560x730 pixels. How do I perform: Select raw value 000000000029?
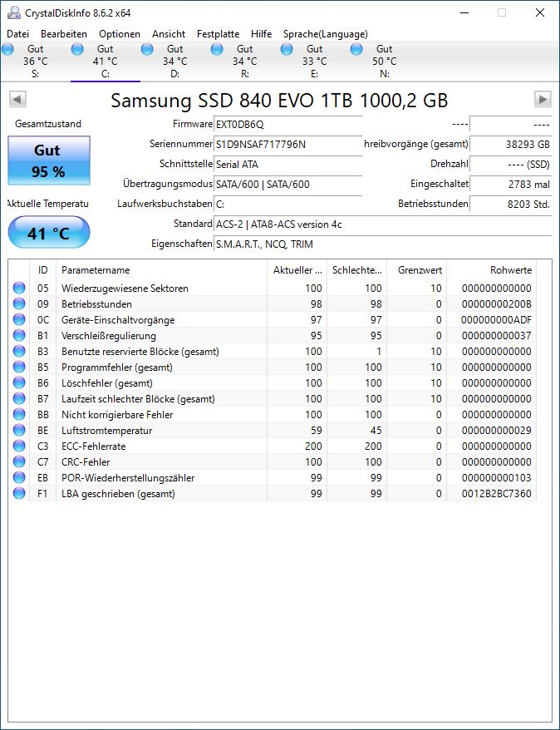[496, 431]
